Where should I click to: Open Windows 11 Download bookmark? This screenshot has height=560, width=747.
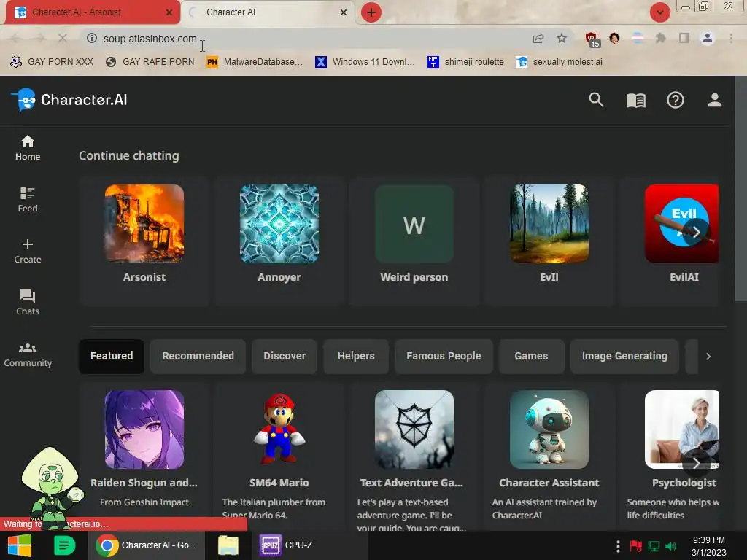click(x=365, y=62)
